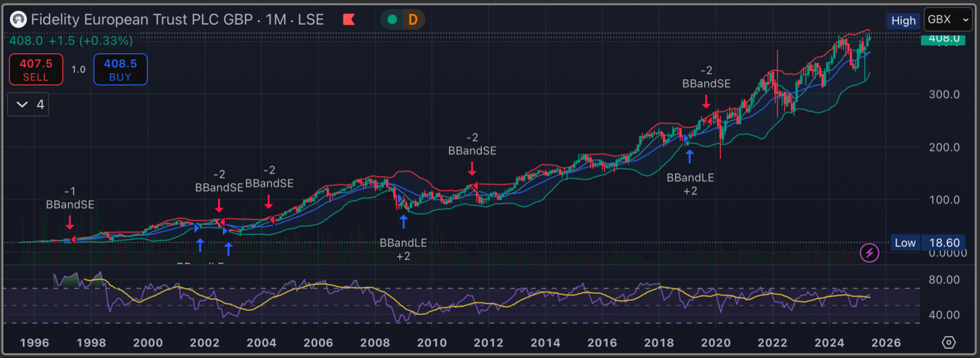This screenshot has height=358, width=980.
Task: Click the 408.5 BUY button
Action: click(120, 70)
